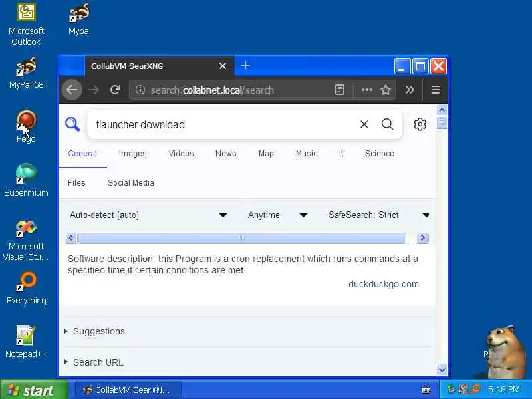
Task: Click the horizontal scrollbar left arrow
Action: tap(71, 237)
